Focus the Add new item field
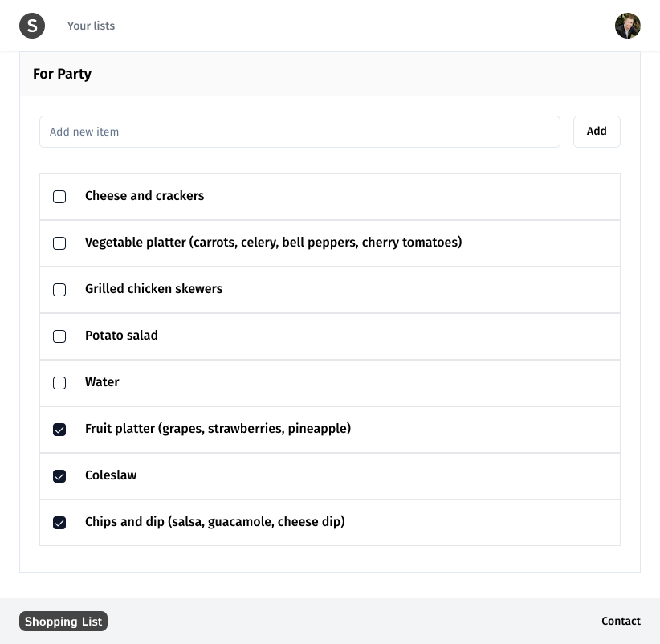This screenshot has height=644, width=660. pyautogui.click(x=299, y=132)
